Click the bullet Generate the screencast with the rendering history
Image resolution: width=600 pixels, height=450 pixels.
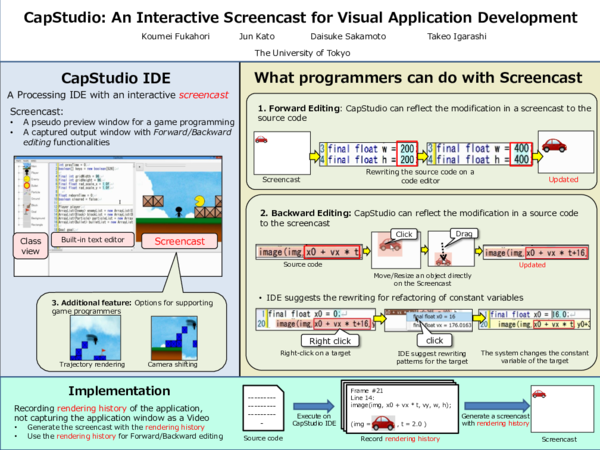click(116, 427)
